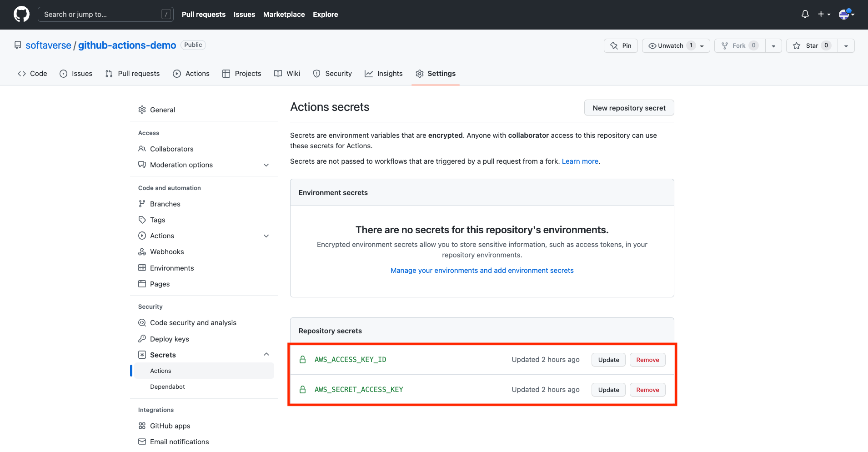The height and width of the screenshot is (452, 868).
Task: Fork the repository
Action: coord(740,45)
